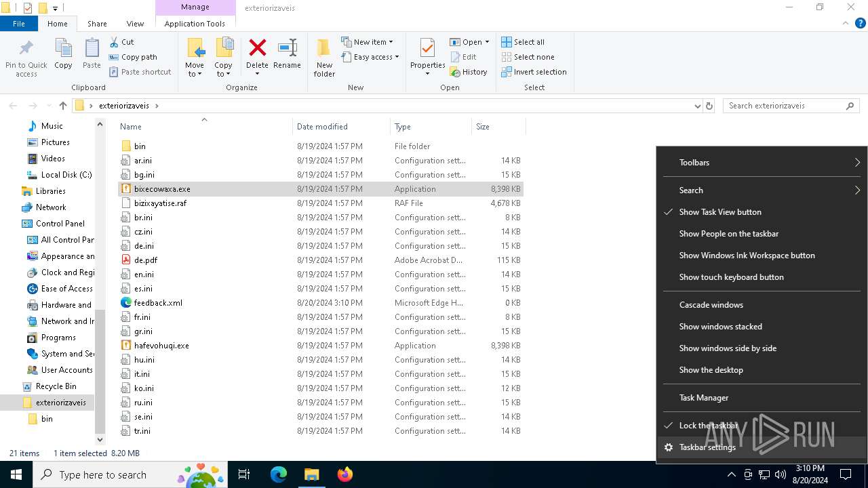Click Paste shortcut in ribbon

(x=140, y=72)
